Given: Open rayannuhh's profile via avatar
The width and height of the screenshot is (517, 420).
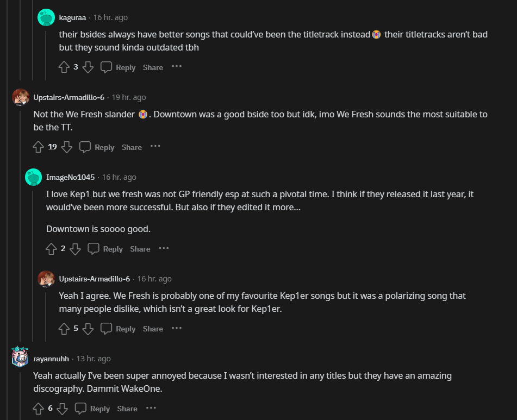Looking at the screenshot, I should pyautogui.click(x=20, y=358).
